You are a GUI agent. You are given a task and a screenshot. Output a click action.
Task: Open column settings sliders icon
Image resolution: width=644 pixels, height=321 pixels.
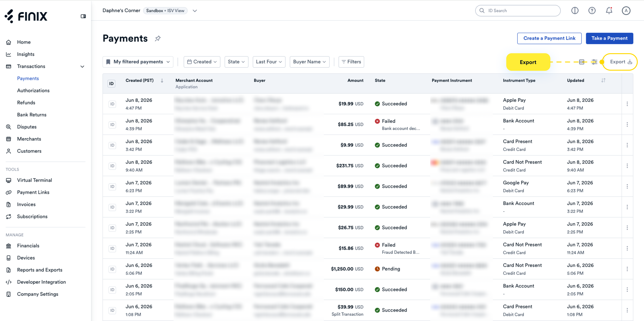594,62
